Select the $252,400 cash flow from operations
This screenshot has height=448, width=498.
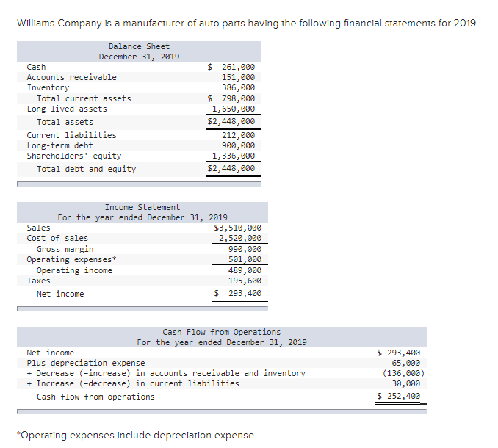pos(399,396)
